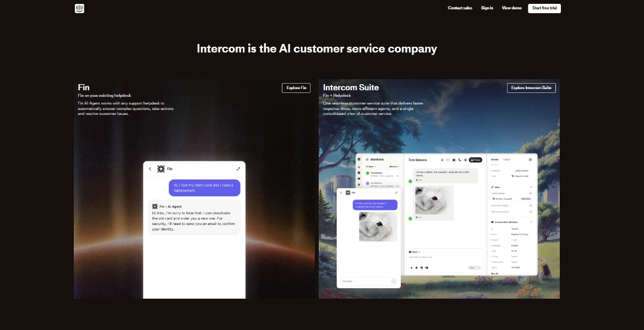
Task: Open the emoji picker in the reply composer
Action: [x=422, y=268]
